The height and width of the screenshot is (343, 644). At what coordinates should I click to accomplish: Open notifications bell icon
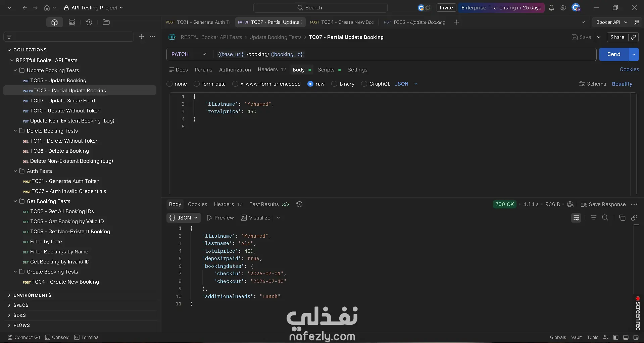pos(551,8)
